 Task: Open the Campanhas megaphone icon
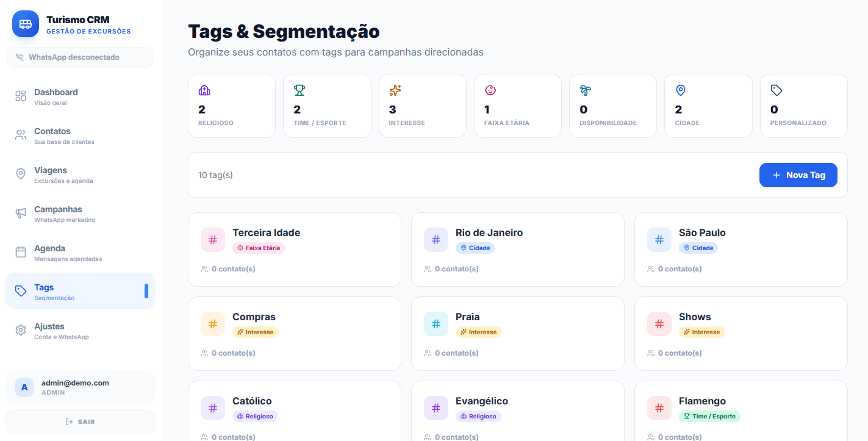point(20,213)
